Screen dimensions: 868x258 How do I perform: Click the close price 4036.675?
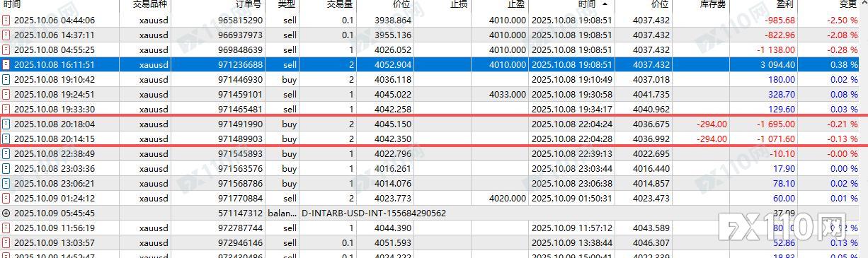pos(651,124)
